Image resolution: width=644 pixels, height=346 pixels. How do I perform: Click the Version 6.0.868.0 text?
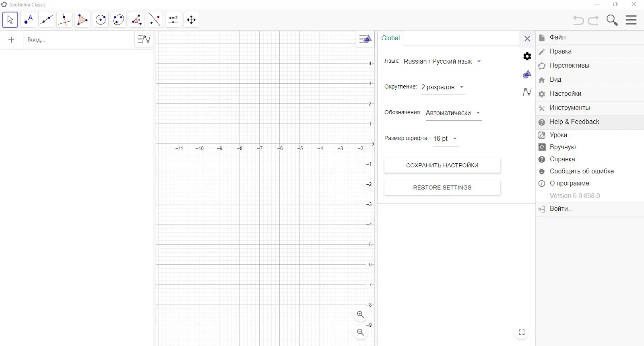575,196
